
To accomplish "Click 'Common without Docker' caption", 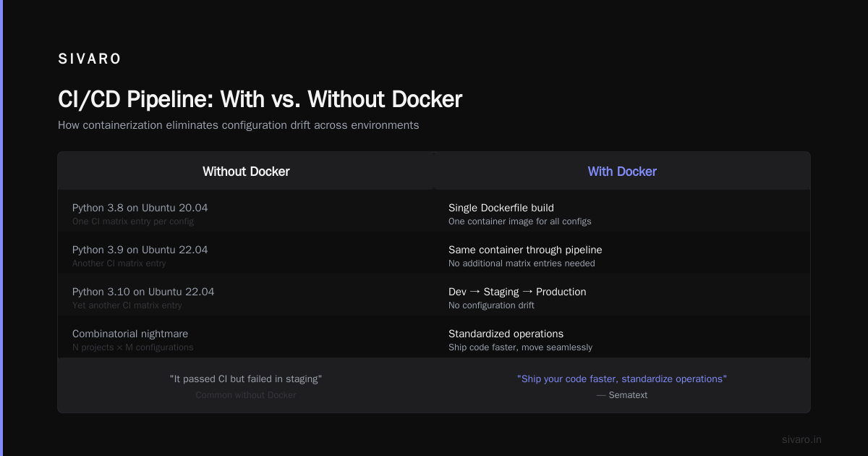I will coord(246,395).
